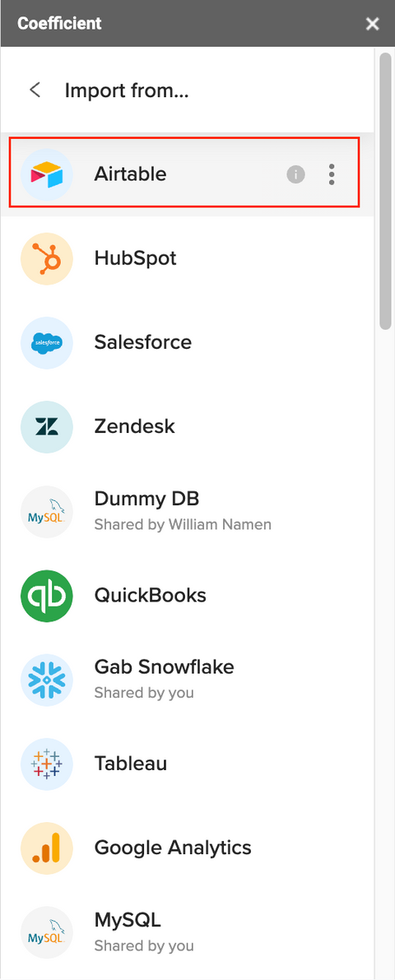Viewport: 395px width, 980px height.
Task: Select the Tableau import option
Action: tap(188, 764)
